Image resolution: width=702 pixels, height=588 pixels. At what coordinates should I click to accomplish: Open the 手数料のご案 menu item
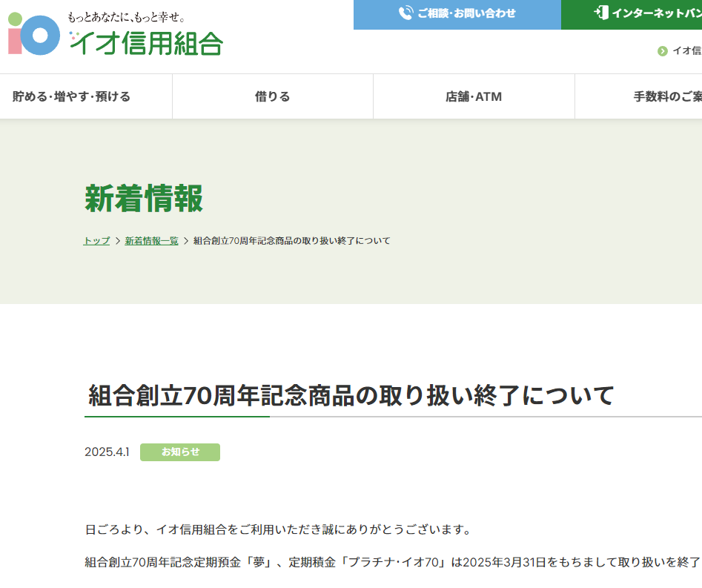(639, 96)
